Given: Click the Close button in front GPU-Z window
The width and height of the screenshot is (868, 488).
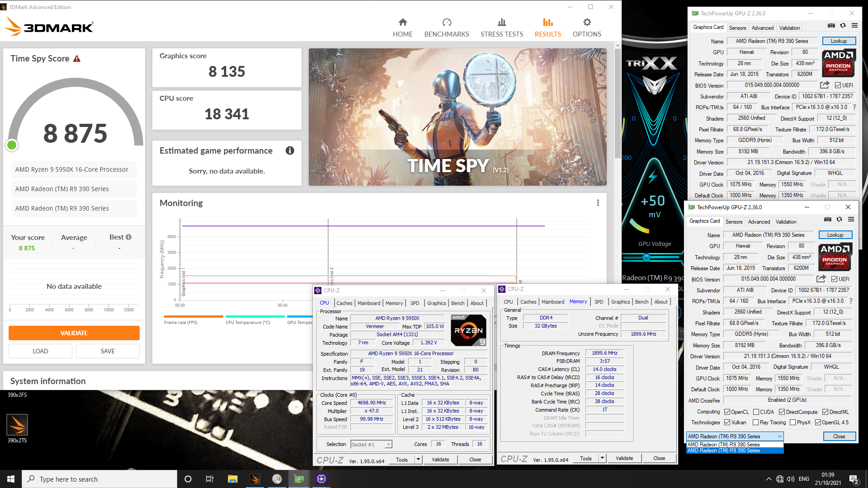Looking at the screenshot, I should [x=839, y=436].
